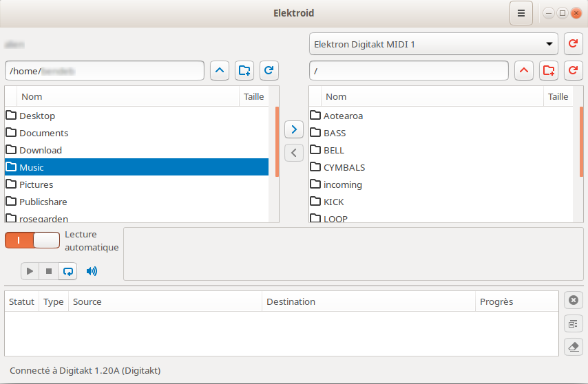Click the local path input field
Viewport: 588px width, 384px height.
click(x=105, y=70)
